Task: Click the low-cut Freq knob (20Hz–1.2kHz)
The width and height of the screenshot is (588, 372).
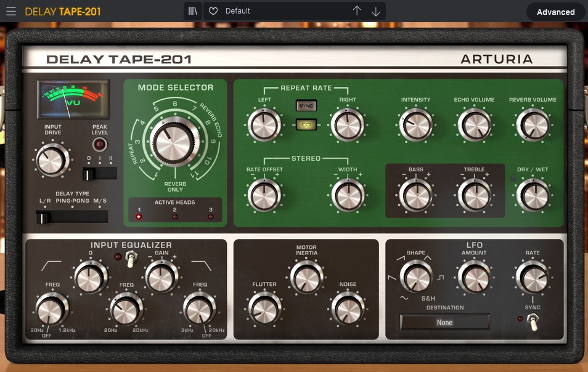Action: pos(52,309)
